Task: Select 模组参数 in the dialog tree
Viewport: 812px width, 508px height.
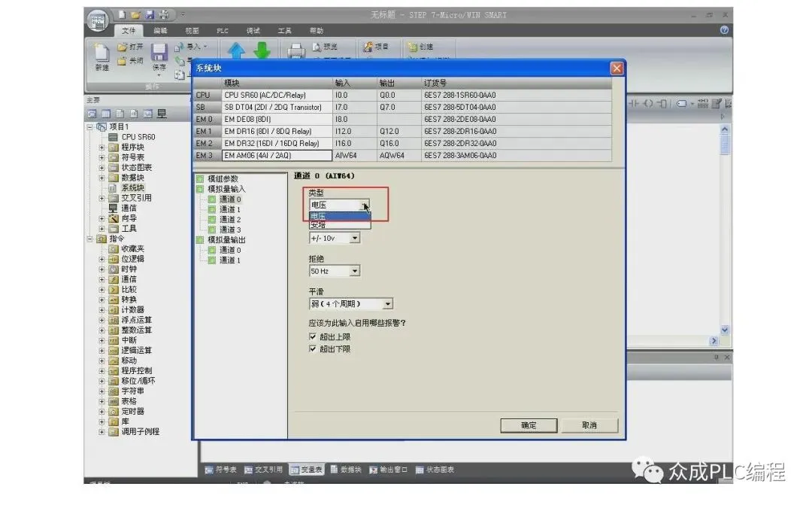Action: [223, 179]
